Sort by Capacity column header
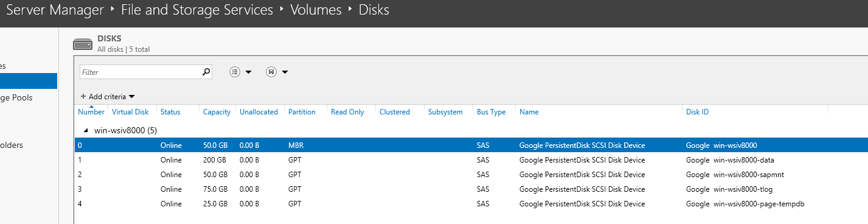The image size is (868, 224). click(217, 112)
